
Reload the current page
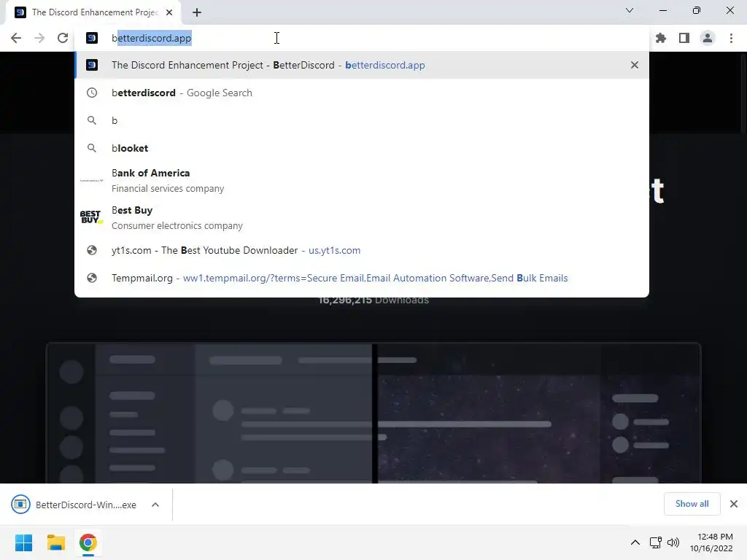63,38
